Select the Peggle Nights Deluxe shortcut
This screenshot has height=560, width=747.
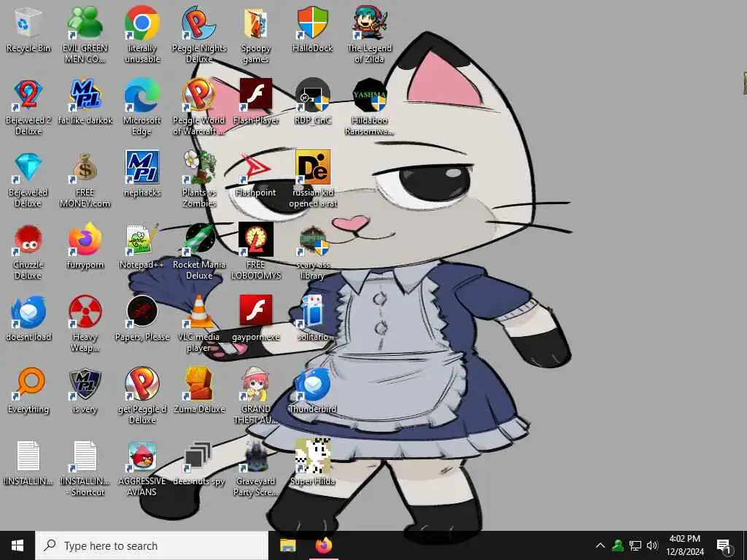click(199, 24)
